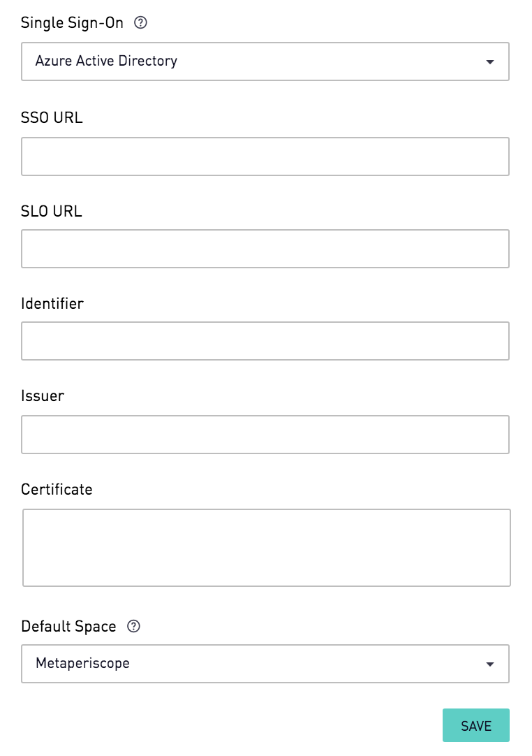Viewport: 532px width, 756px height.
Task: Click the Issuer label text
Action: pyautogui.click(x=43, y=396)
